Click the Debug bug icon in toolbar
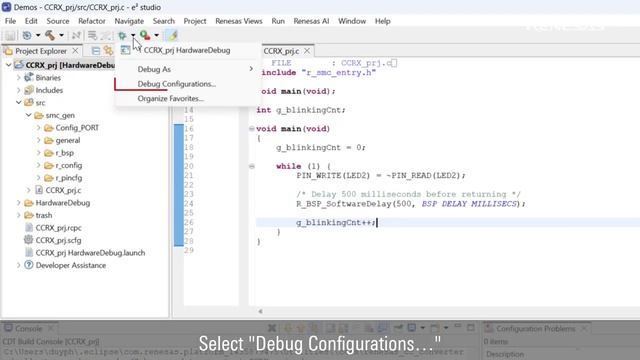Viewport: 640px width, 360px height. tap(122, 36)
